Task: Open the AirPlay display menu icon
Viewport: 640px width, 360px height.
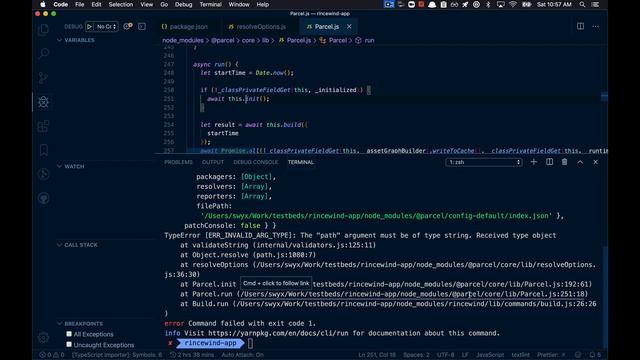Action: tap(500, 4)
